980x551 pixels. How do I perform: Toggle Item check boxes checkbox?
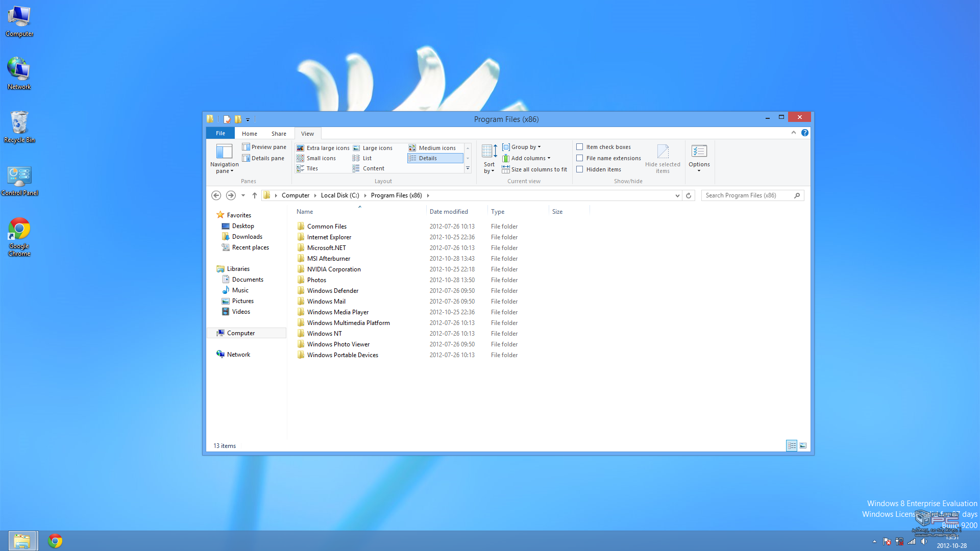point(580,146)
